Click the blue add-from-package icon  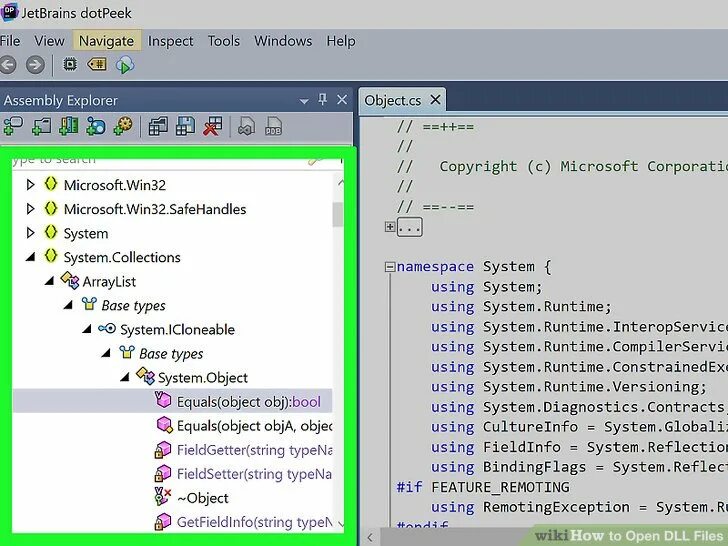(x=96, y=126)
